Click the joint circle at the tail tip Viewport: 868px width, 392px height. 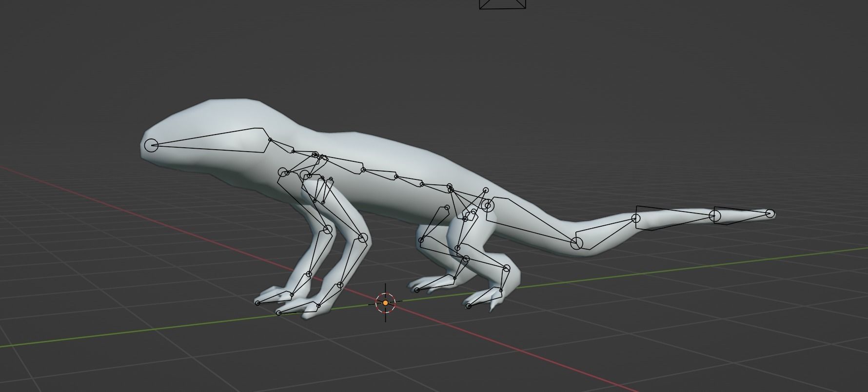pos(769,213)
